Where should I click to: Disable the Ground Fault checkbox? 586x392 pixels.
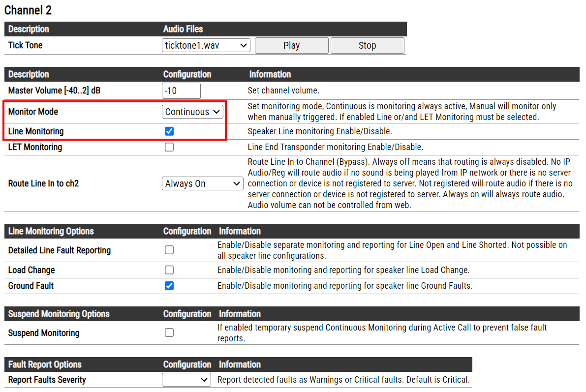(x=169, y=286)
